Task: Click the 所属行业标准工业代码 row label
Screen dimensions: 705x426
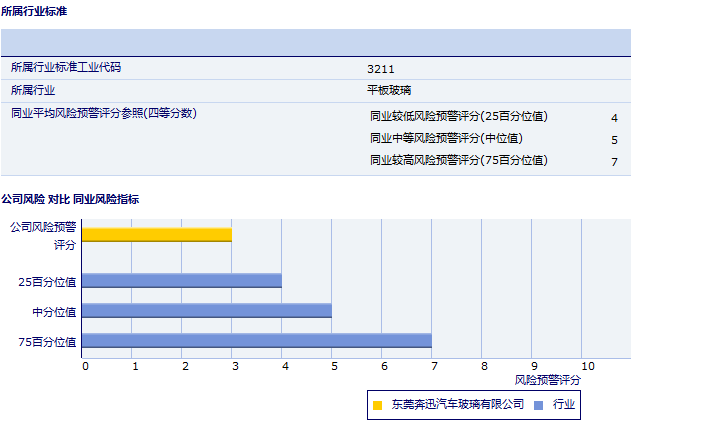Action: point(72,68)
